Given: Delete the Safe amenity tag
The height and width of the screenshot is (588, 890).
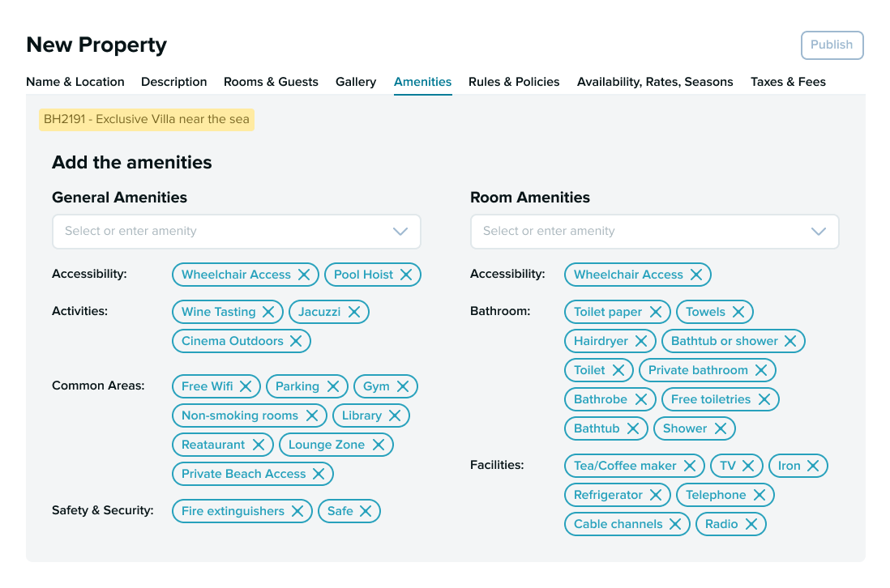Looking at the screenshot, I should [x=366, y=511].
